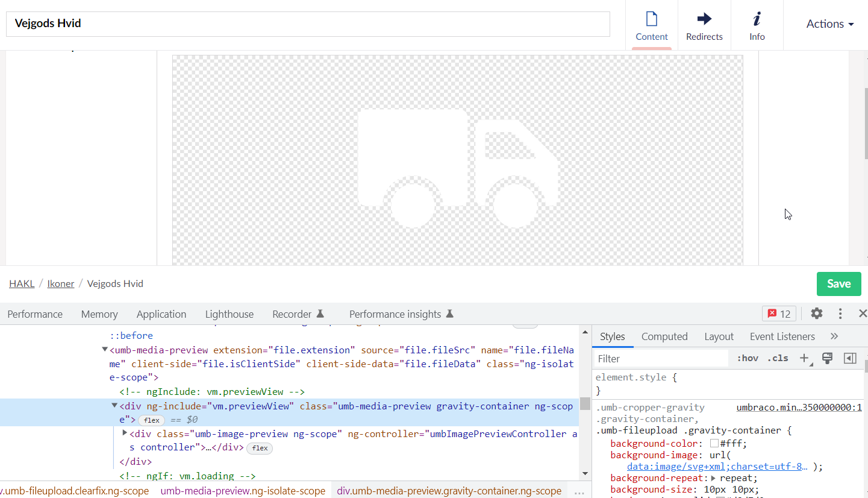Open the Ikoner breadcrumb link

tap(60, 283)
